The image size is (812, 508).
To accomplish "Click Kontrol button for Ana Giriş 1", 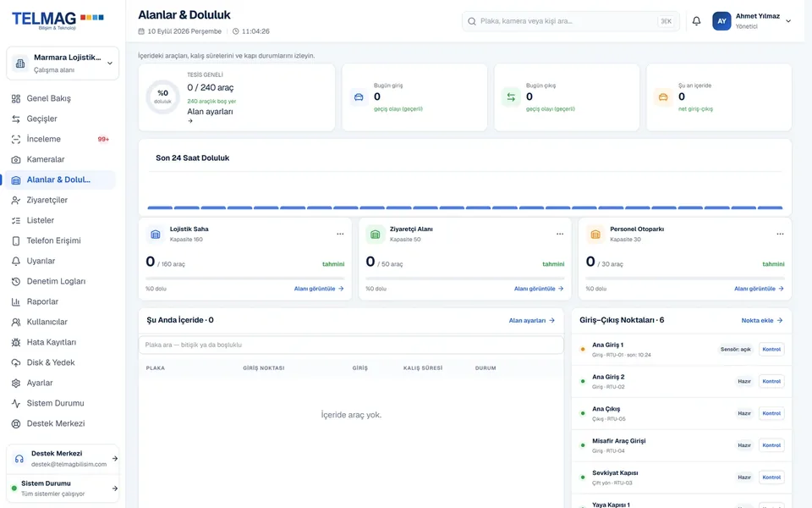I will pos(771,350).
